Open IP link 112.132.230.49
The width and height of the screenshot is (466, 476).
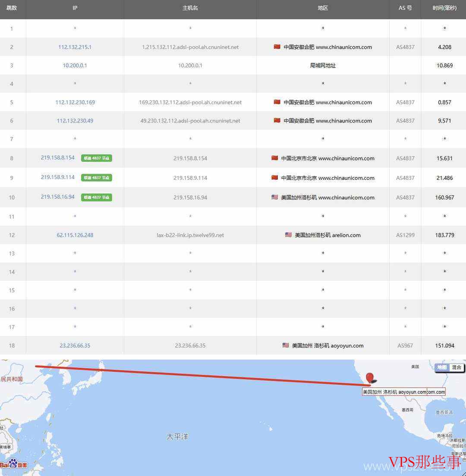(x=75, y=121)
